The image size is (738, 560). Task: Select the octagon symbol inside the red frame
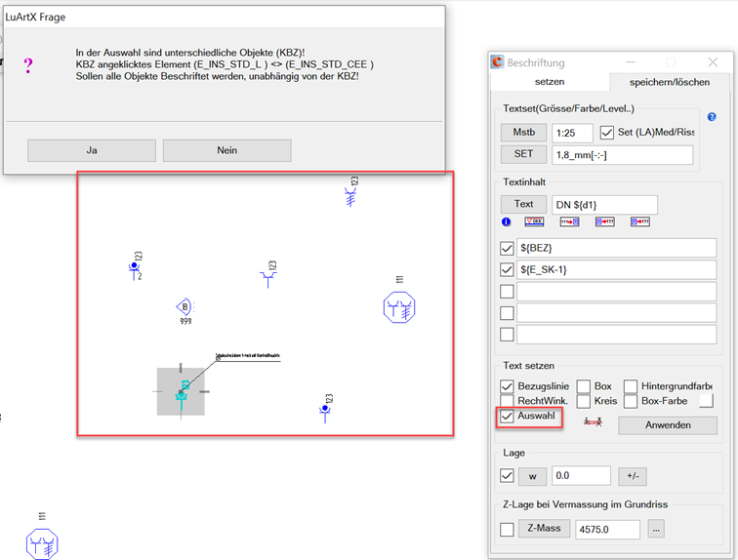click(x=399, y=307)
